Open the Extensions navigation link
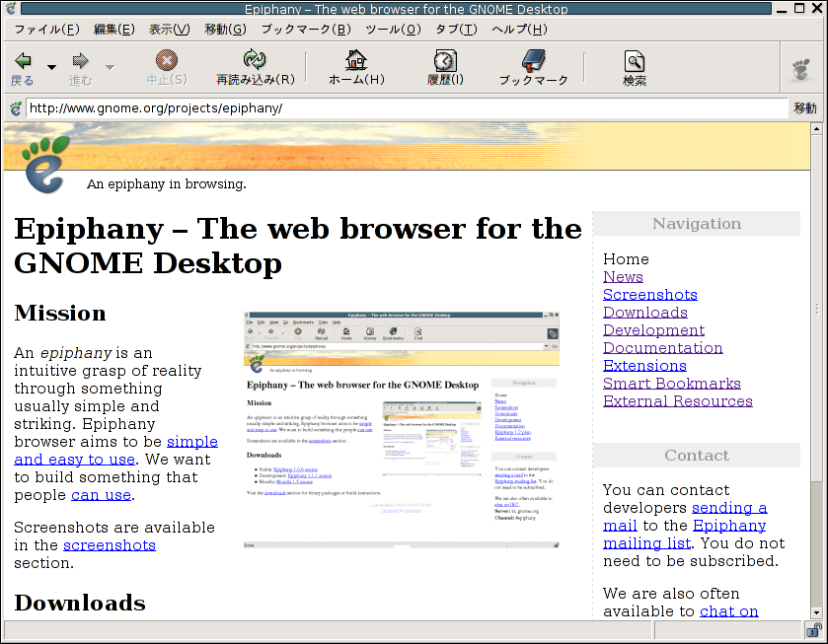The width and height of the screenshot is (828, 644). click(x=644, y=366)
